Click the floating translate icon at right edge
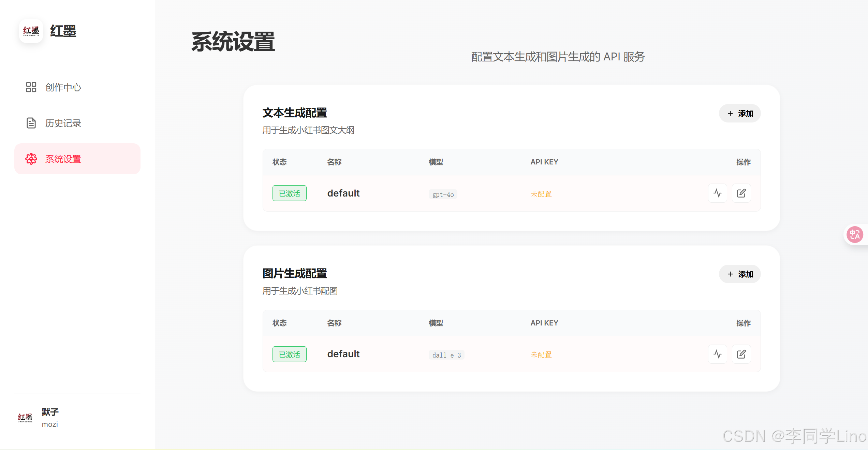This screenshot has height=450, width=868. click(855, 235)
